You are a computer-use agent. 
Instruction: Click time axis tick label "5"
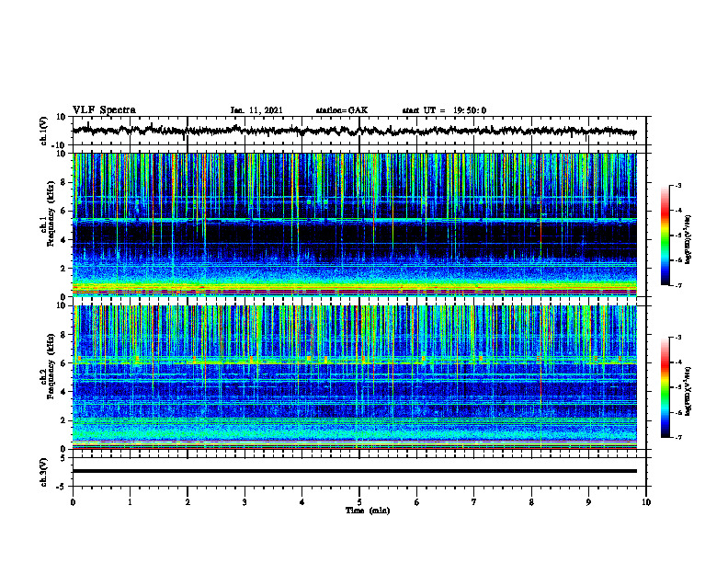(x=359, y=502)
